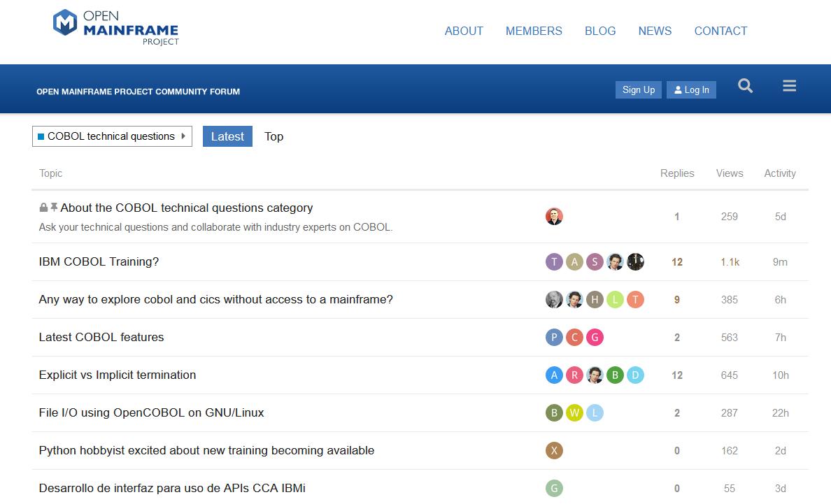
Task: Click pink S avatar in IBM COBOL Training row
Action: (595, 261)
